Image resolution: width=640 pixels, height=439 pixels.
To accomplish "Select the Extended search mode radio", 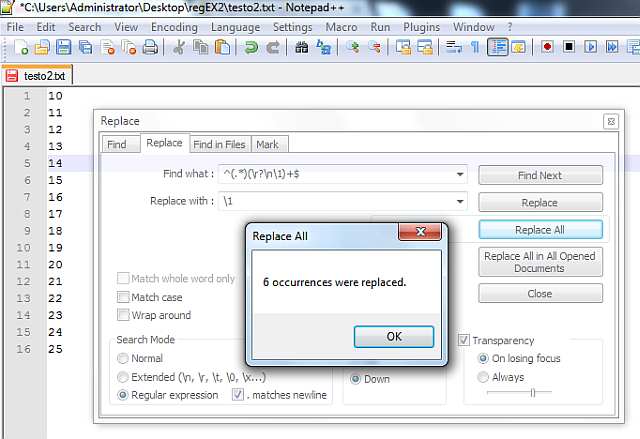I will (122, 377).
